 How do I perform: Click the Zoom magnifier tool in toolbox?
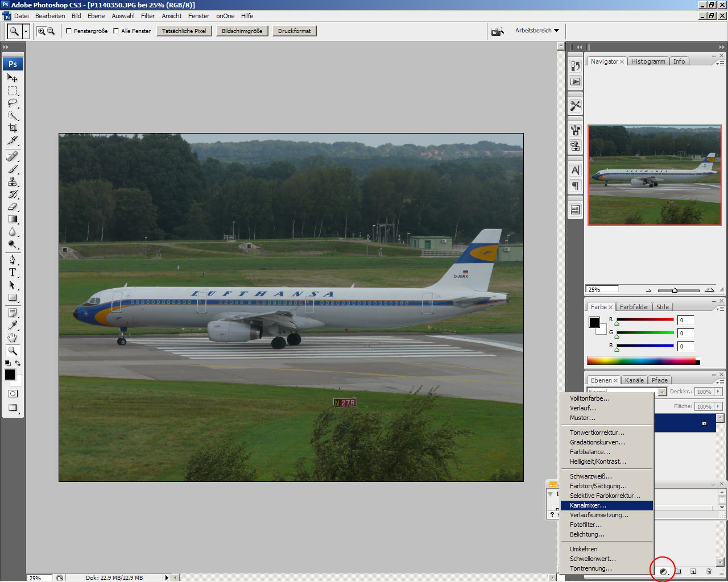(x=13, y=351)
